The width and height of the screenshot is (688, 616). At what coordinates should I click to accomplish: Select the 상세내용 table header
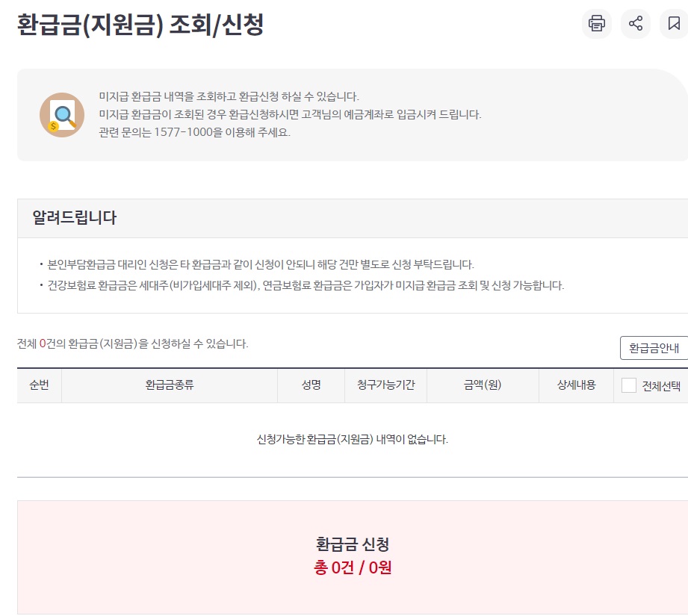(x=576, y=385)
